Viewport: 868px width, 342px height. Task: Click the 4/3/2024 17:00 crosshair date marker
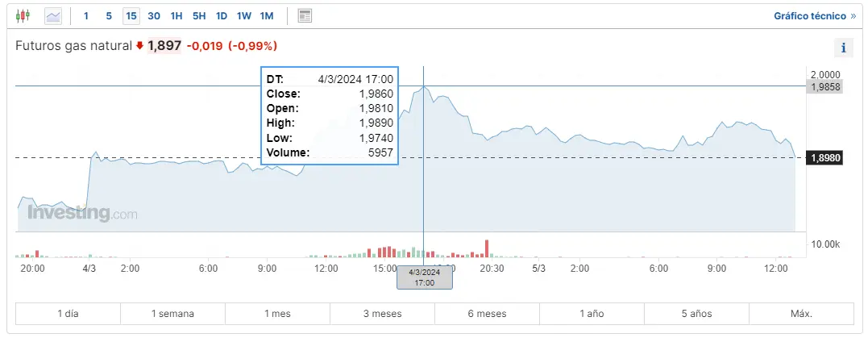tap(424, 277)
